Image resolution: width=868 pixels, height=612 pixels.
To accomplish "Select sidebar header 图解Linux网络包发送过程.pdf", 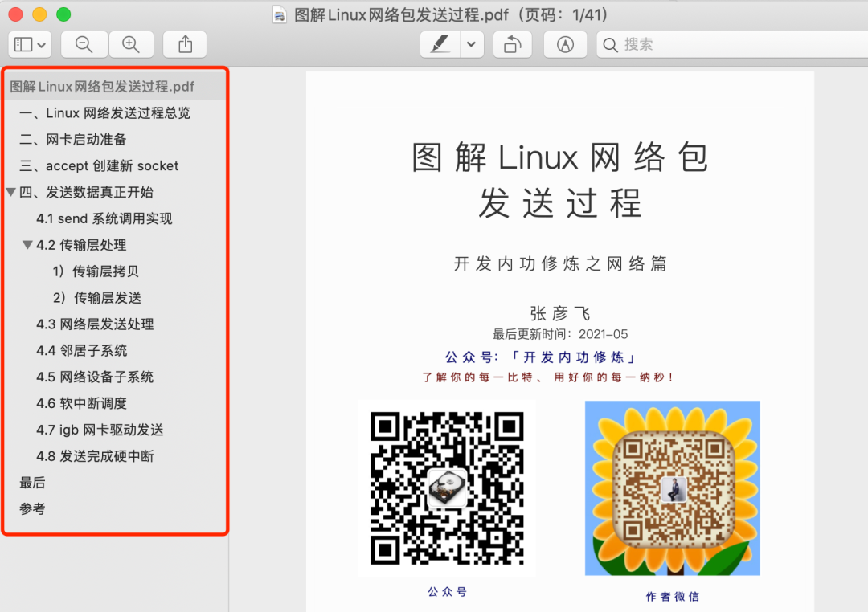I will coord(115,86).
